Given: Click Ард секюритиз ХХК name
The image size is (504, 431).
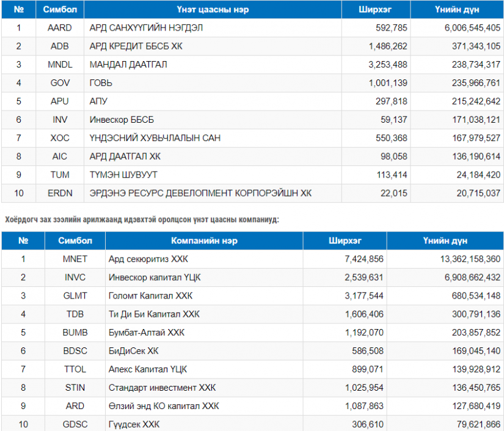Looking at the screenshot, I should click(148, 259).
